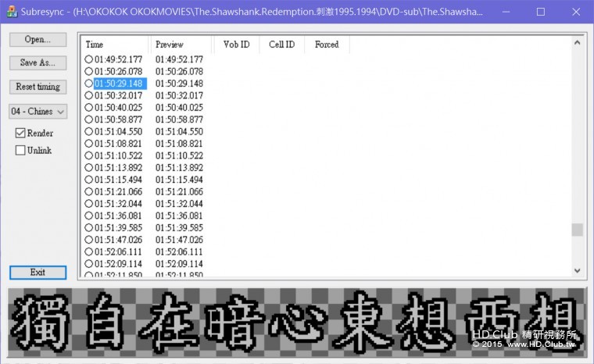Toggle the circle marker for 01:50:32.017

point(88,95)
